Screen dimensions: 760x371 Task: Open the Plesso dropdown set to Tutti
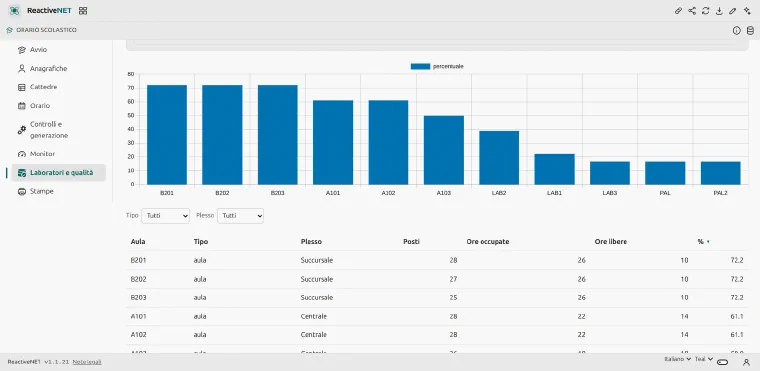click(240, 216)
